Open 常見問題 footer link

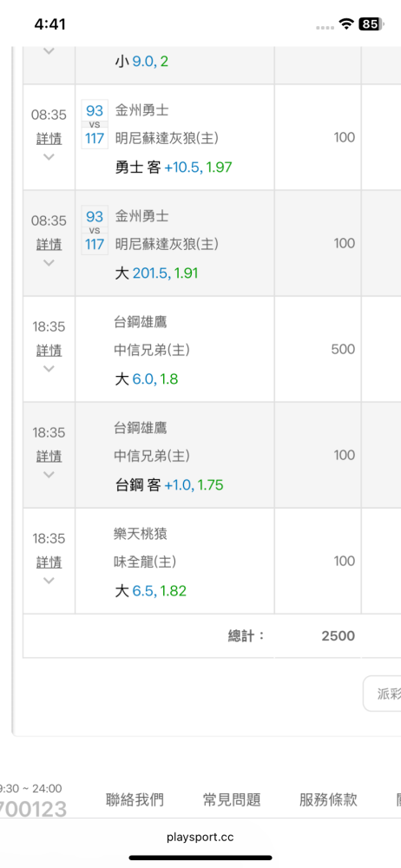(232, 800)
